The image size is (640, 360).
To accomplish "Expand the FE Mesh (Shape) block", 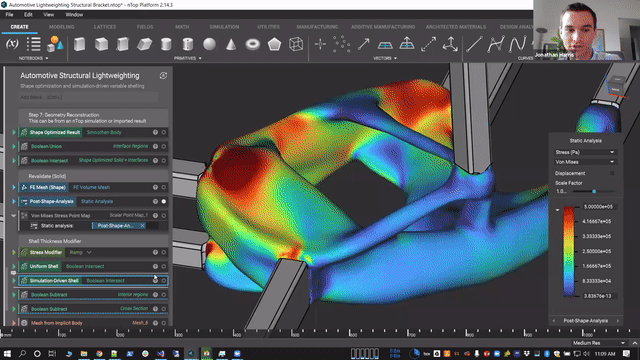I will (14, 187).
